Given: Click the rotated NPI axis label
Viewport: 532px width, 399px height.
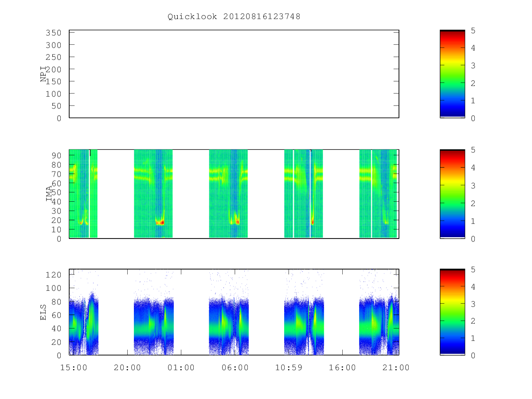Looking at the screenshot, I should click(43, 74).
